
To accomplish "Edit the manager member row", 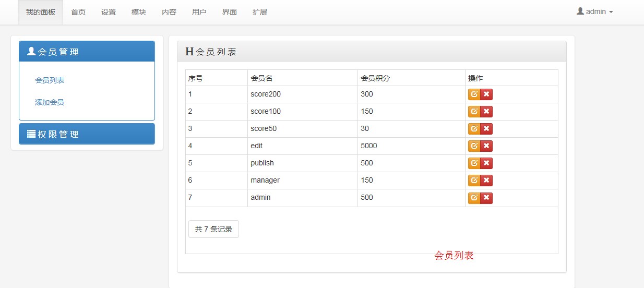I will pos(474,181).
